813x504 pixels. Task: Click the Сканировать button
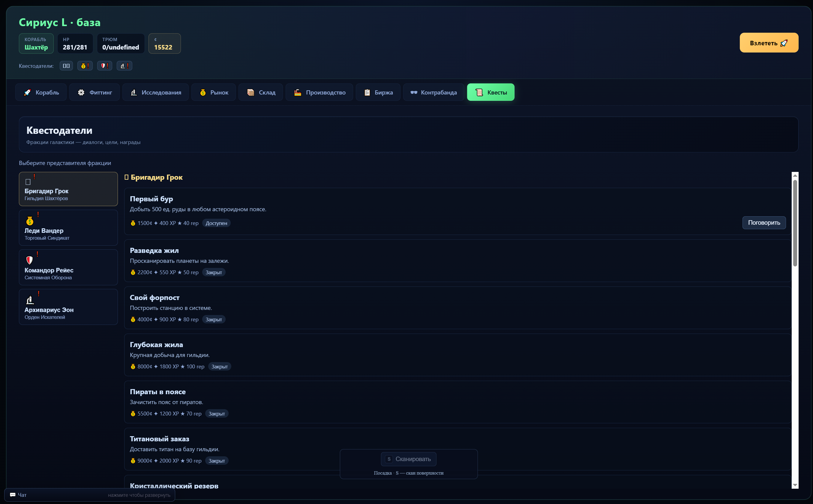pos(409,459)
